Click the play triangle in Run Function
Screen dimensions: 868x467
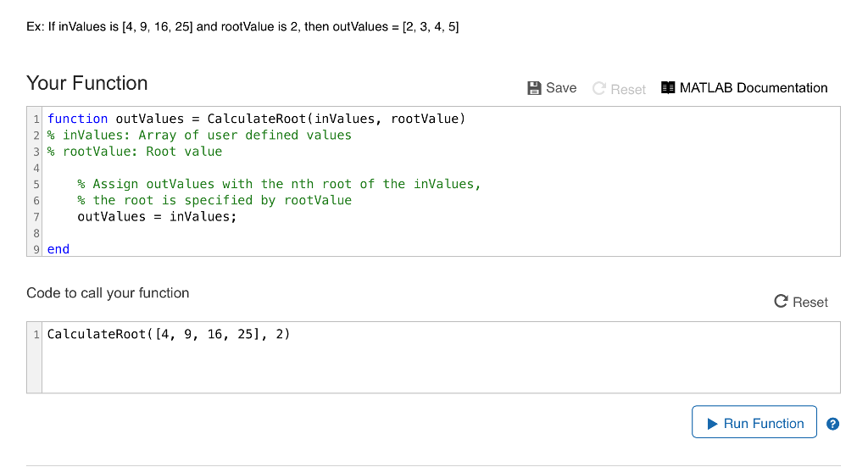tap(712, 424)
